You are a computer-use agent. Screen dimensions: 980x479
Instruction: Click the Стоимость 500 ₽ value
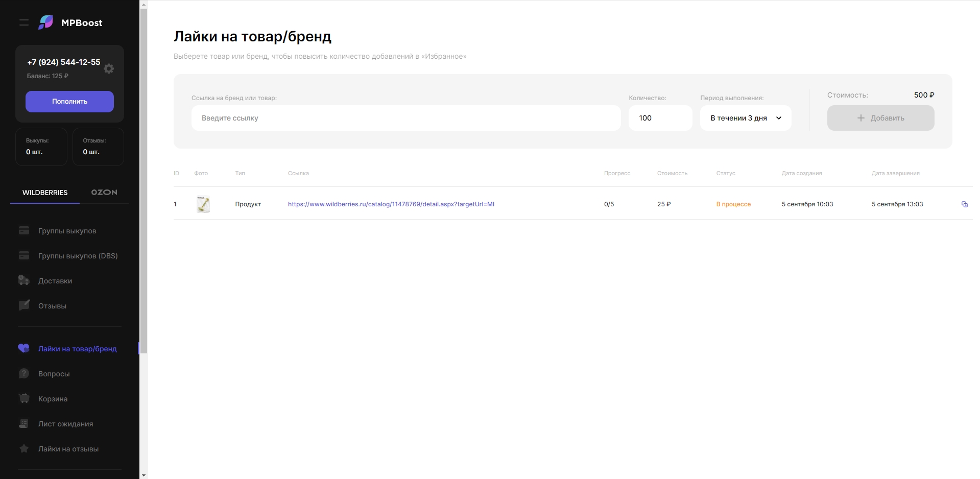[x=924, y=95]
